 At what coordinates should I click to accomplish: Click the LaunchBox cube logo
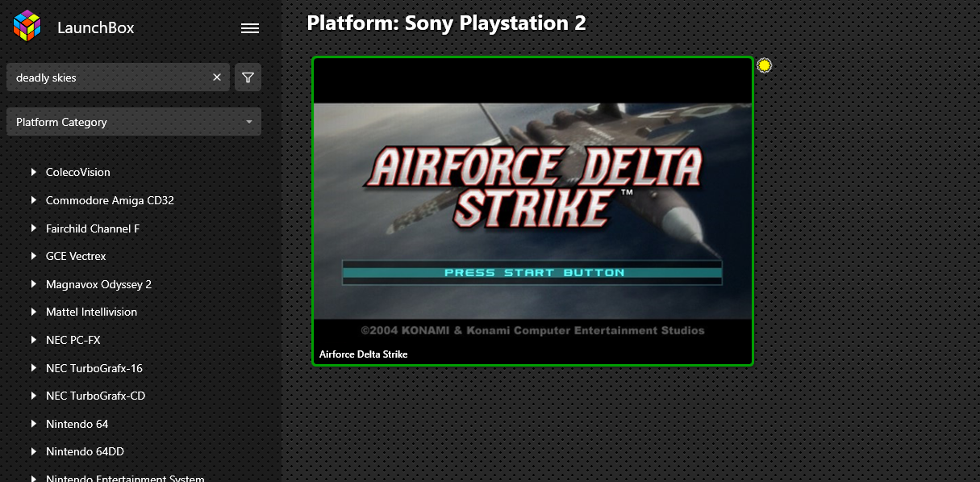27,26
